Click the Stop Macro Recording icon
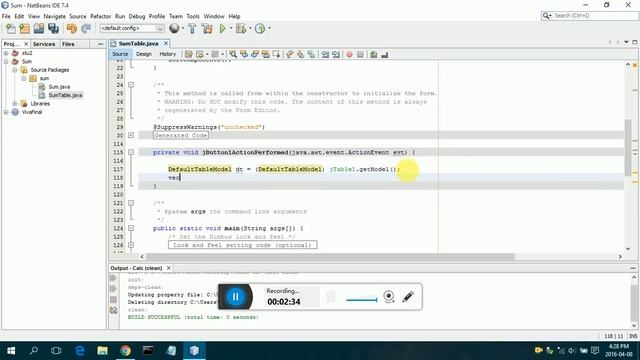640x360 pixels. point(360,54)
